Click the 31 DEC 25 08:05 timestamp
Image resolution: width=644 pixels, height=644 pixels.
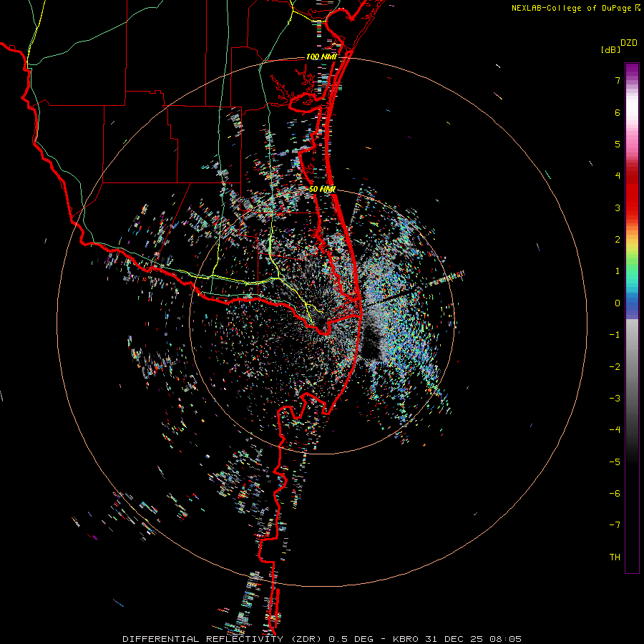point(472,639)
